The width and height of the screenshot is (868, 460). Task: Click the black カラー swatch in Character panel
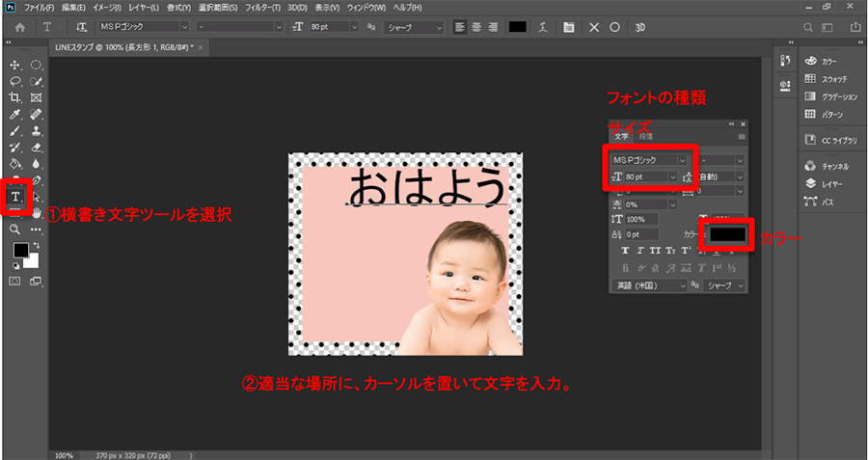pyautogui.click(x=728, y=233)
